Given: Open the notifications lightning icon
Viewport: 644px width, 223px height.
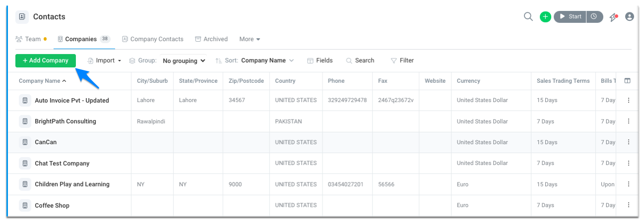Looking at the screenshot, I should pyautogui.click(x=614, y=17).
